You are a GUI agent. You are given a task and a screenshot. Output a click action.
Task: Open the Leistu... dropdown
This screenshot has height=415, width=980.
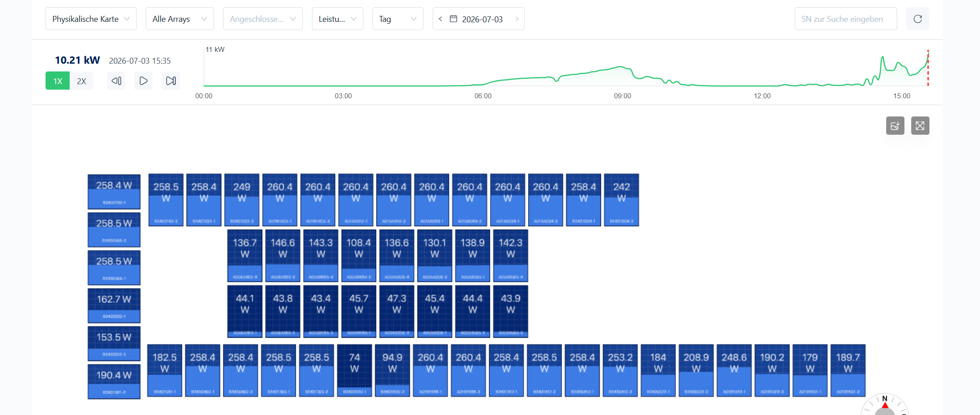(x=337, y=19)
